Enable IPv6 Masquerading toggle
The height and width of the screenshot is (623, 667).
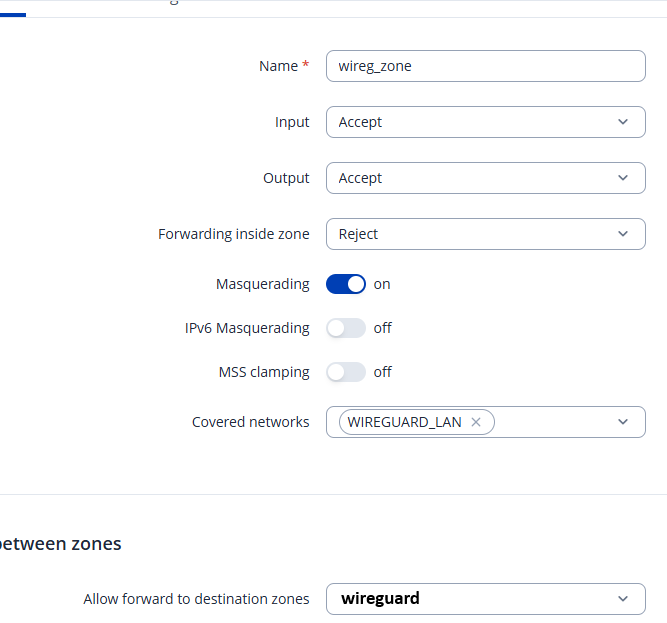pos(345,328)
